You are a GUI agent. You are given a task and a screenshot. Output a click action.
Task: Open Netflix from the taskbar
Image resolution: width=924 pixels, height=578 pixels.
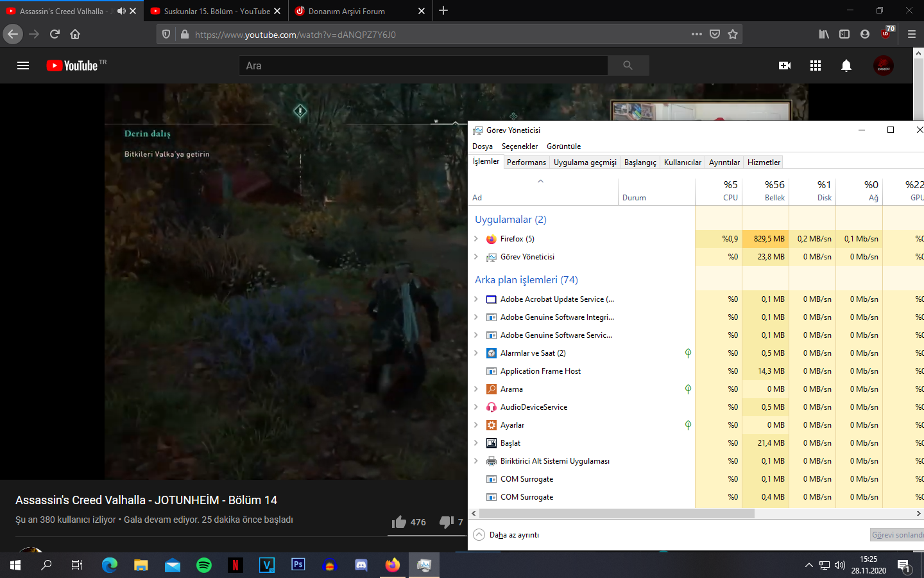(235, 565)
